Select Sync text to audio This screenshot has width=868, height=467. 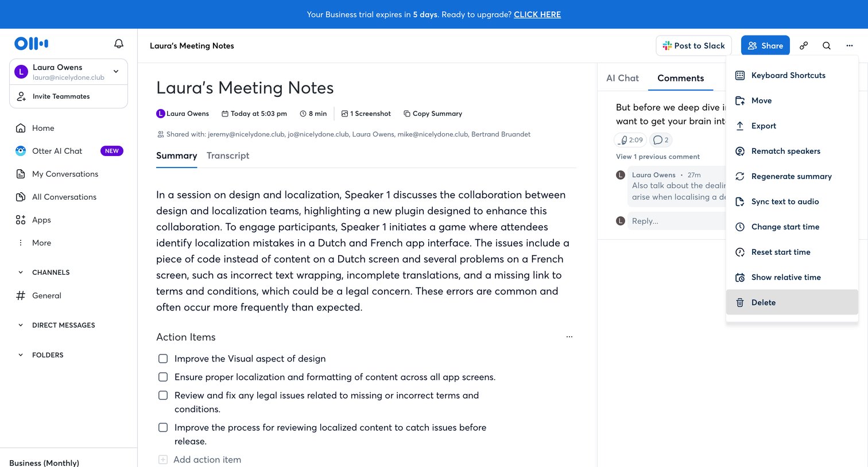click(x=792, y=201)
